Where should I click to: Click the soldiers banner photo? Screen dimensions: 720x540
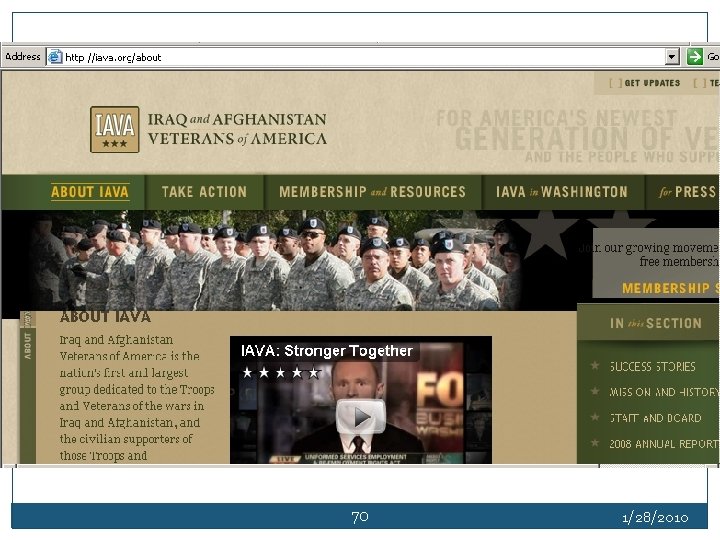276,261
